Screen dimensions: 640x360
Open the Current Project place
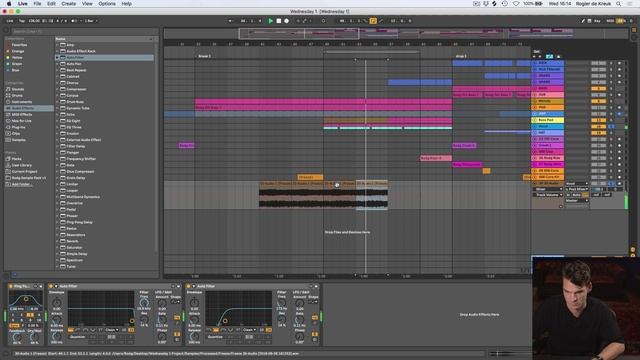24,171
